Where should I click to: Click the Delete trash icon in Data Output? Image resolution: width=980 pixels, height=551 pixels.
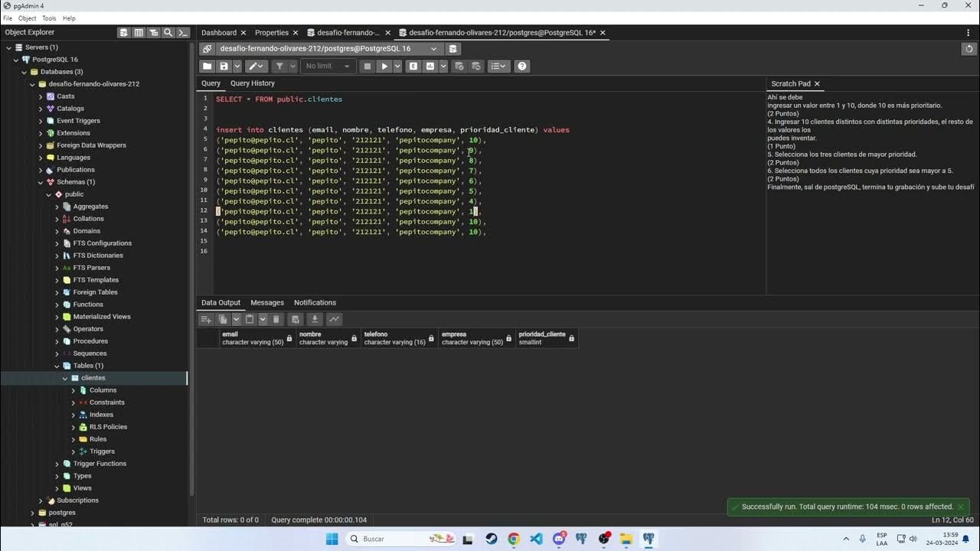point(276,319)
